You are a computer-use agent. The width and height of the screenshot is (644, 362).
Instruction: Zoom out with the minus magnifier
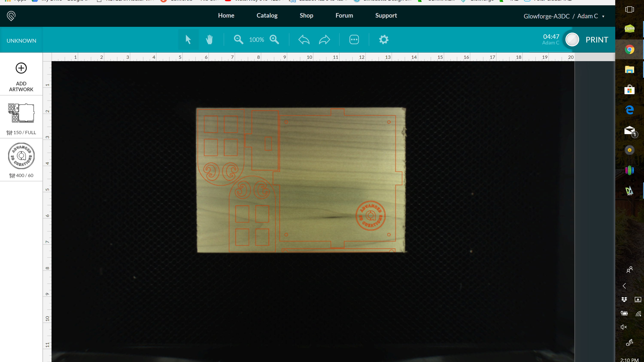tap(238, 39)
